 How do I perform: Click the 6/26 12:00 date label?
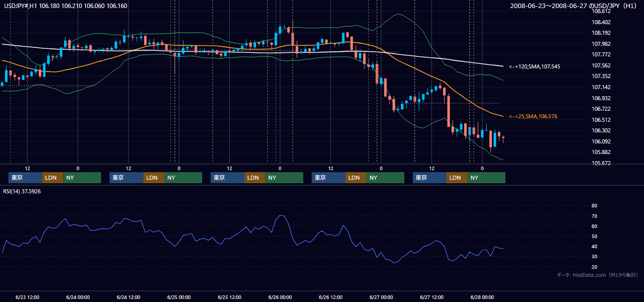pos(331,297)
